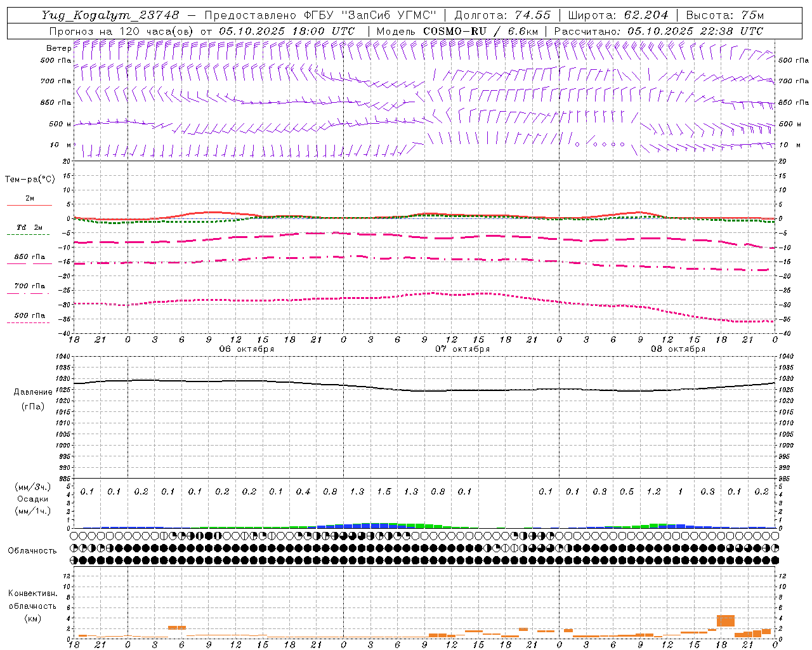The width and height of the screenshot is (812, 650).
Task: Click the precipitation value 0.5
Action: pos(626,492)
